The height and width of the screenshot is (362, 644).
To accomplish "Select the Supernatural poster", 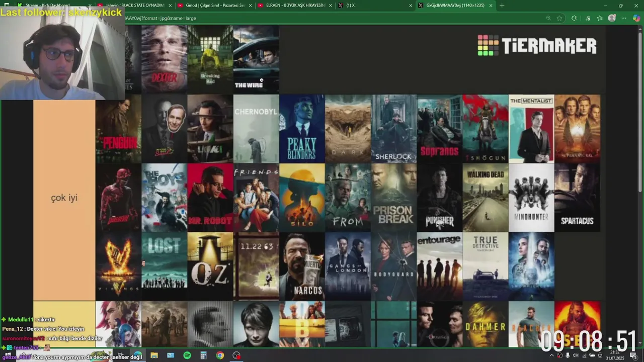I will point(577,129).
